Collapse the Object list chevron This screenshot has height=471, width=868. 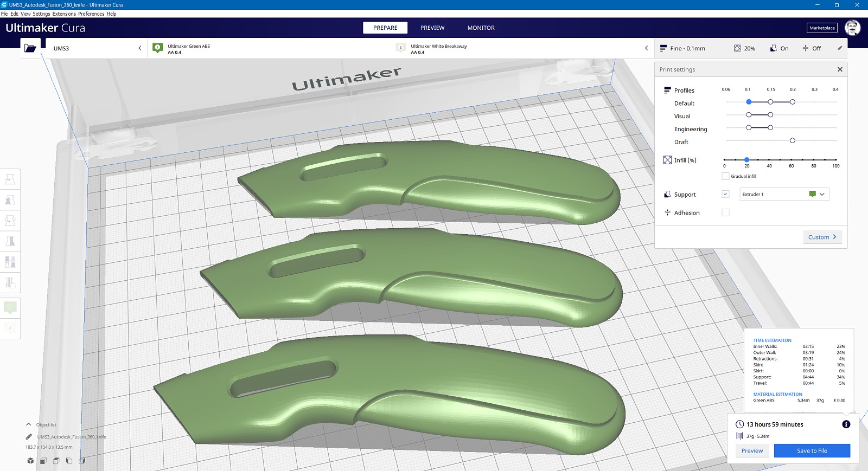29,424
